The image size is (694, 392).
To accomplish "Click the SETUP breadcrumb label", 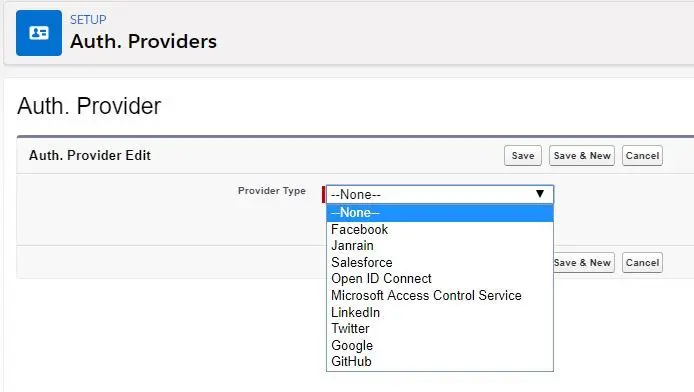I will click(88, 19).
